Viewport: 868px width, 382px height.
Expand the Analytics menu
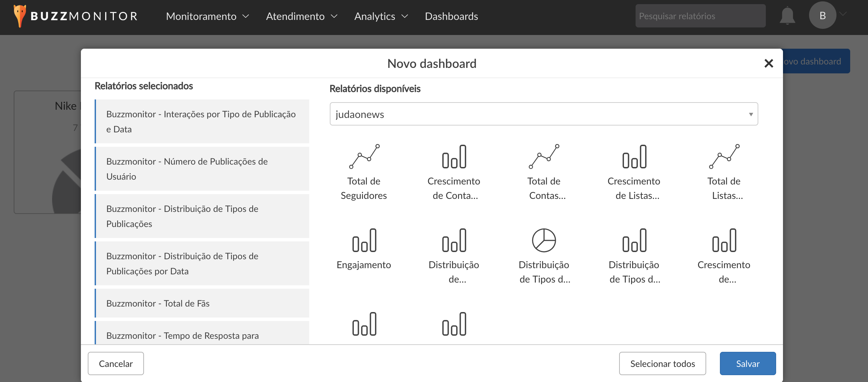pyautogui.click(x=381, y=16)
